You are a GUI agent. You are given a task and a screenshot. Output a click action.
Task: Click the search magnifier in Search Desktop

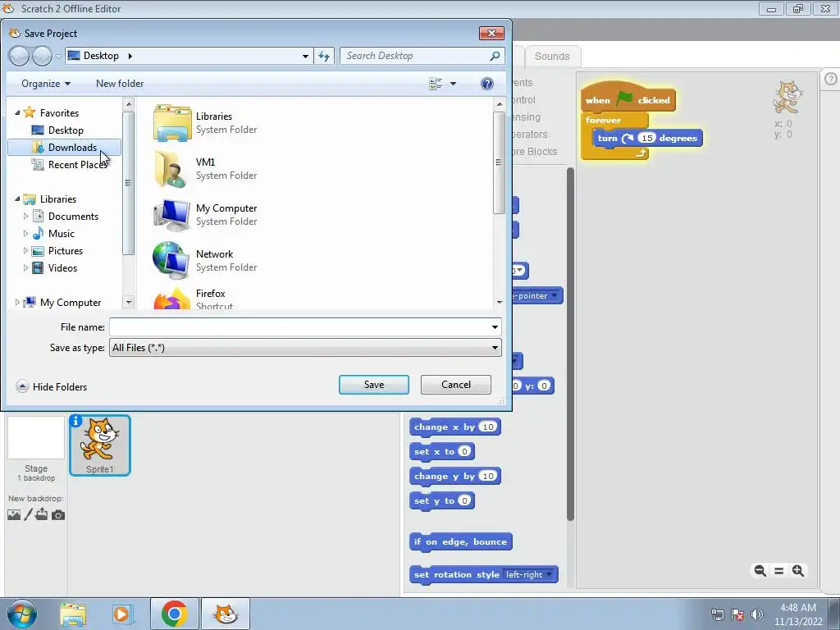[495, 56]
